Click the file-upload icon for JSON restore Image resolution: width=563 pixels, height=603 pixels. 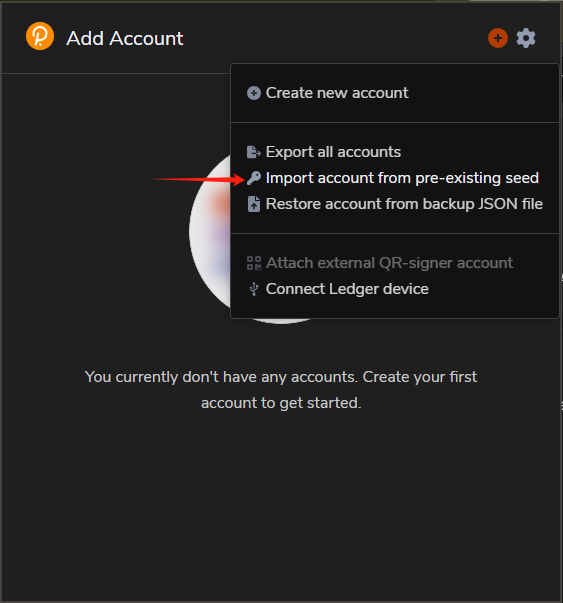253,204
